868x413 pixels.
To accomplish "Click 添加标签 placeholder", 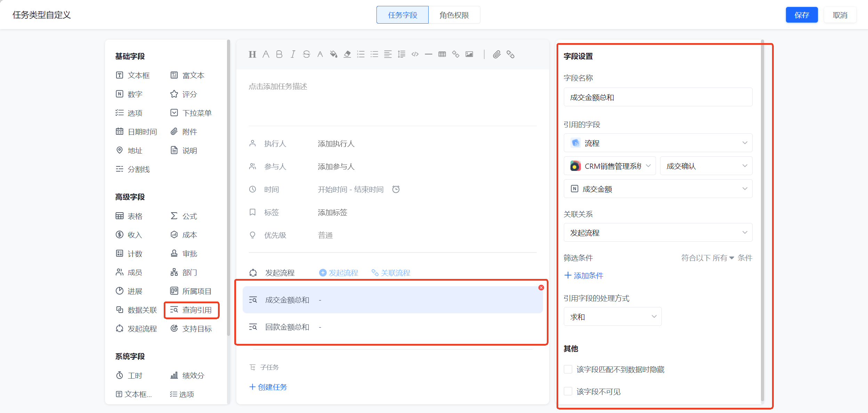I will [x=332, y=212].
